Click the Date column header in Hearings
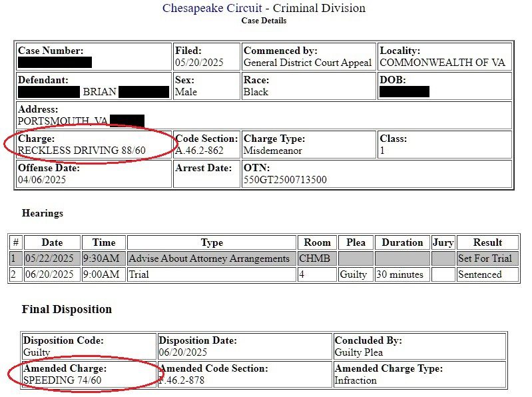 [52, 242]
